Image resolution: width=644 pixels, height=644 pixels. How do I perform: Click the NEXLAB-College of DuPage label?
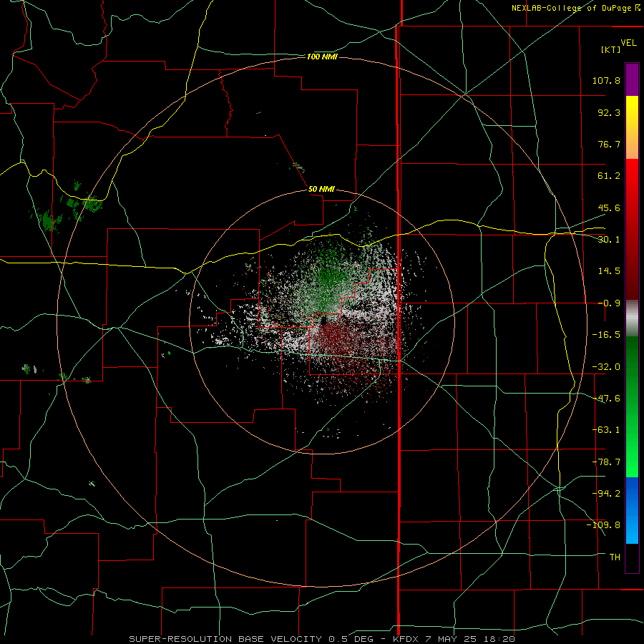point(575,8)
